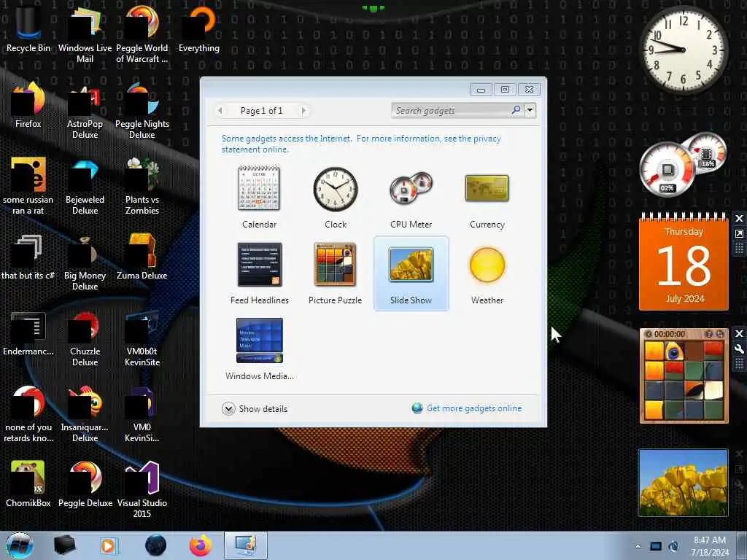The width and height of the screenshot is (747, 560).
Task: Click Picture Puzzle timer pause button
Action: point(649,334)
